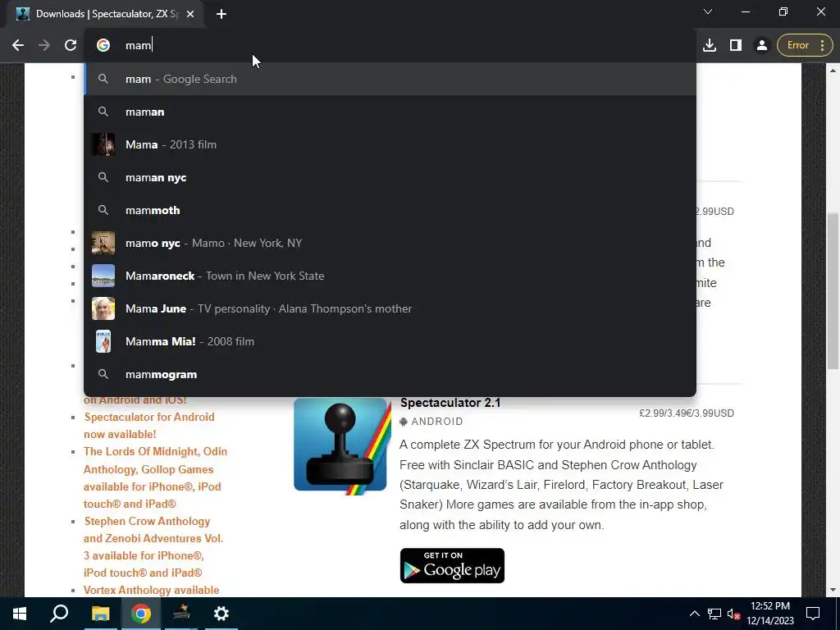Click the network tray icon
Viewport: 840px width, 630px height.
[x=714, y=614]
